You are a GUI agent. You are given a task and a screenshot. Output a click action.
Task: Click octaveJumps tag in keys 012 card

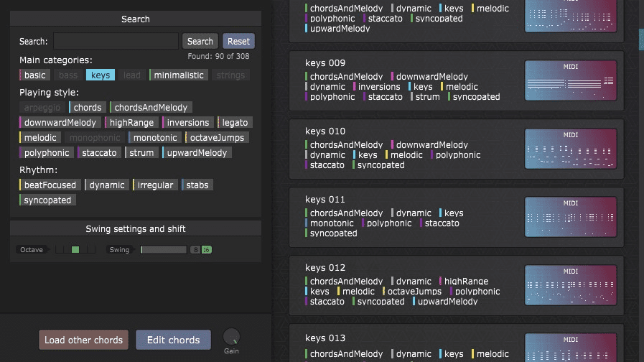[x=412, y=292]
